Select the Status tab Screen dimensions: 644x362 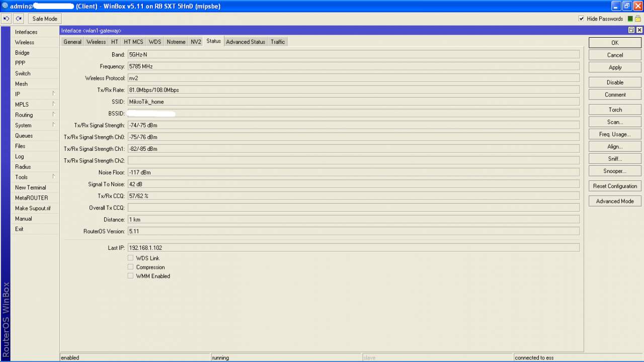click(x=214, y=41)
